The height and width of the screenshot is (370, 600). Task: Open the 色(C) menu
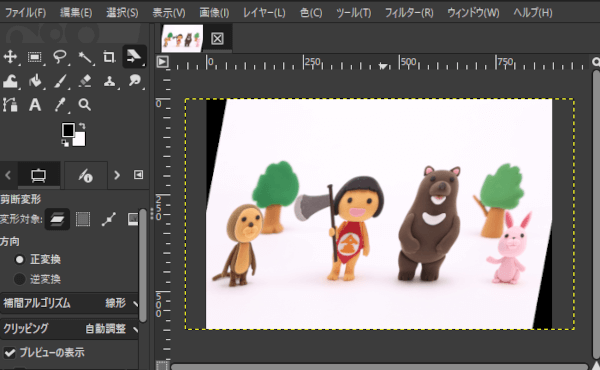coord(311,13)
